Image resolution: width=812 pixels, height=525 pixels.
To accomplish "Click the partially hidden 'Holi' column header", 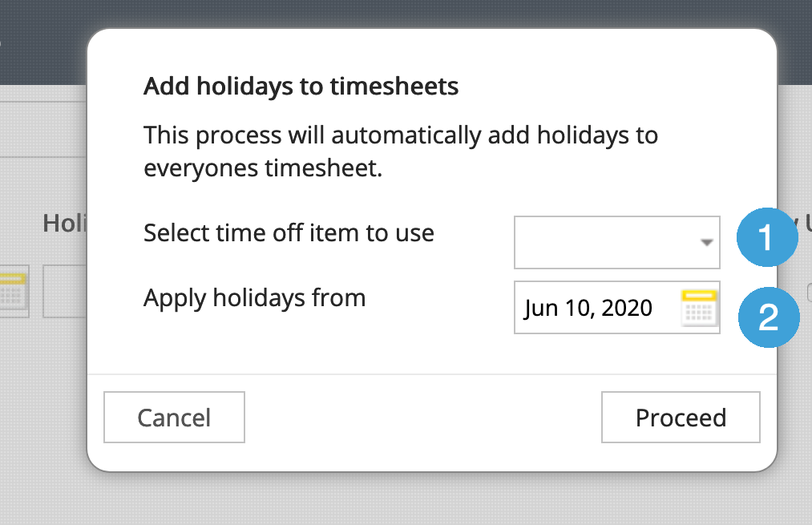I will (64, 223).
